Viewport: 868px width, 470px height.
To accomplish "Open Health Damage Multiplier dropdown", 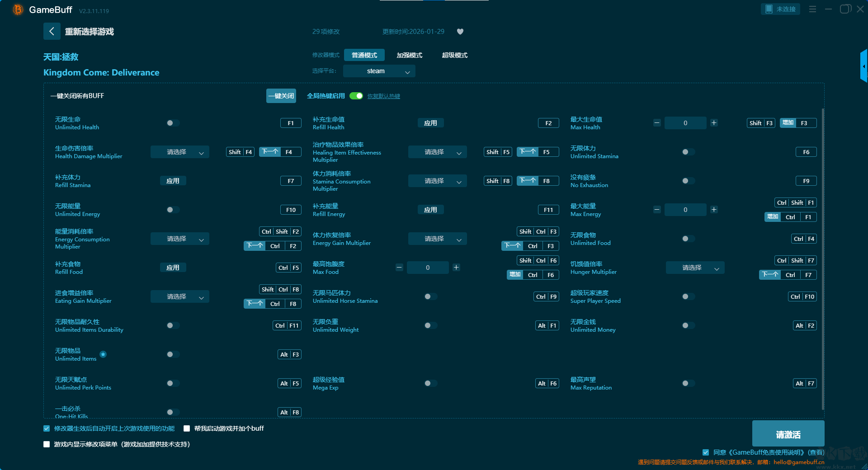I will [179, 152].
